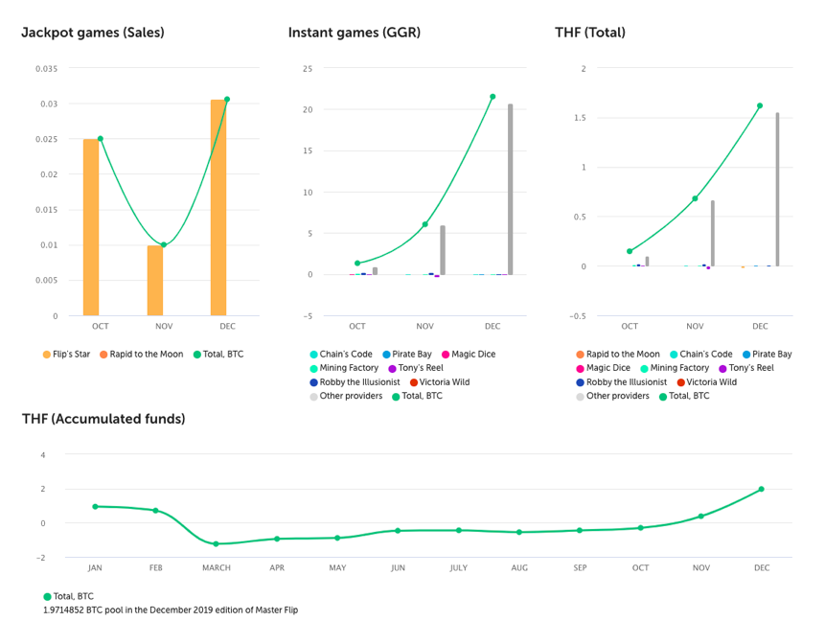825x644 pixels.
Task: Click the JUN point on Accumulated funds line
Action: coord(398,530)
